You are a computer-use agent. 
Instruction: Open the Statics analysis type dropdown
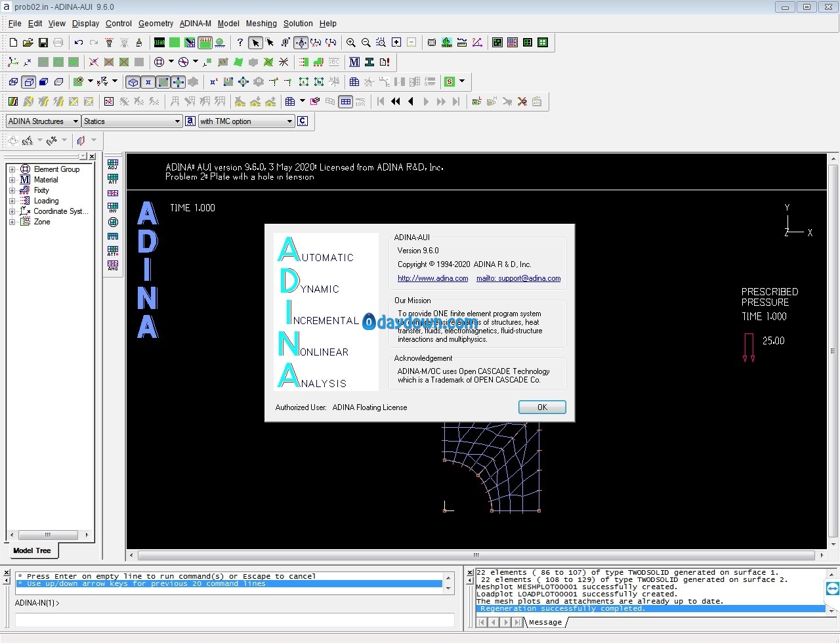(132, 121)
